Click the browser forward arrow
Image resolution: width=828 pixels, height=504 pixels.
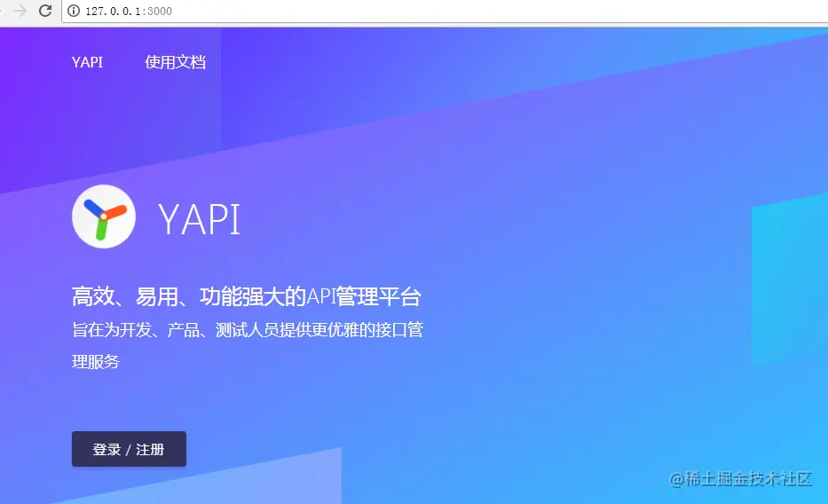pyautogui.click(x=20, y=11)
